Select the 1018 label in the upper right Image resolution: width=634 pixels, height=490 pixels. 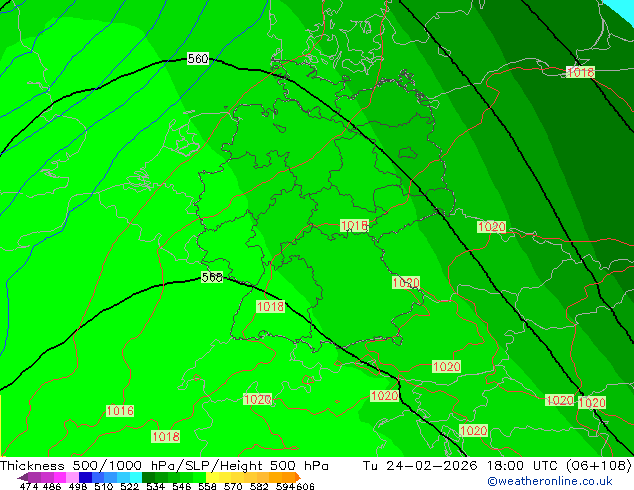pos(580,72)
